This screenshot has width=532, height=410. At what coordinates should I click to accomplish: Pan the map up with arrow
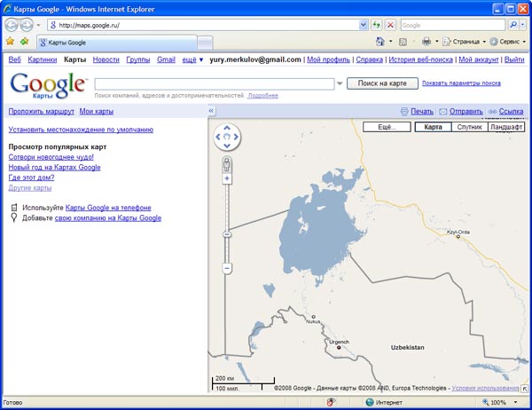point(227,128)
